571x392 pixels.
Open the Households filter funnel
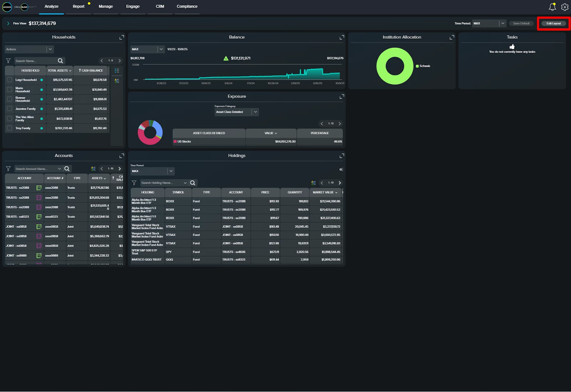(x=8, y=61)
